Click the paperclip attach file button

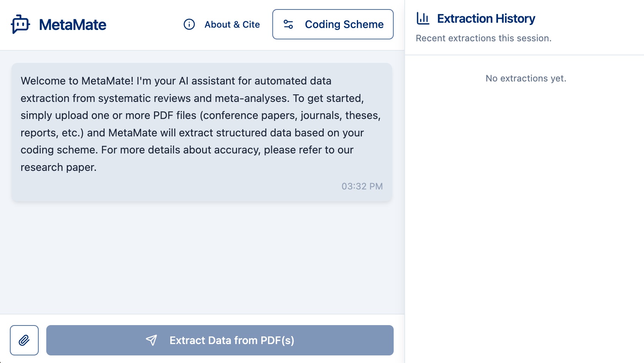click(24, 340)
